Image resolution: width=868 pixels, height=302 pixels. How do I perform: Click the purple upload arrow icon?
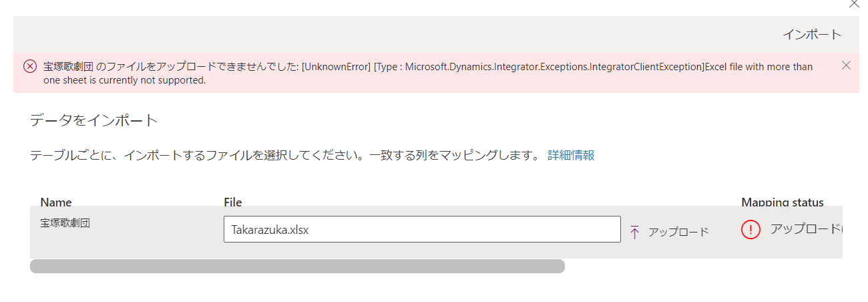pos(635,232)
